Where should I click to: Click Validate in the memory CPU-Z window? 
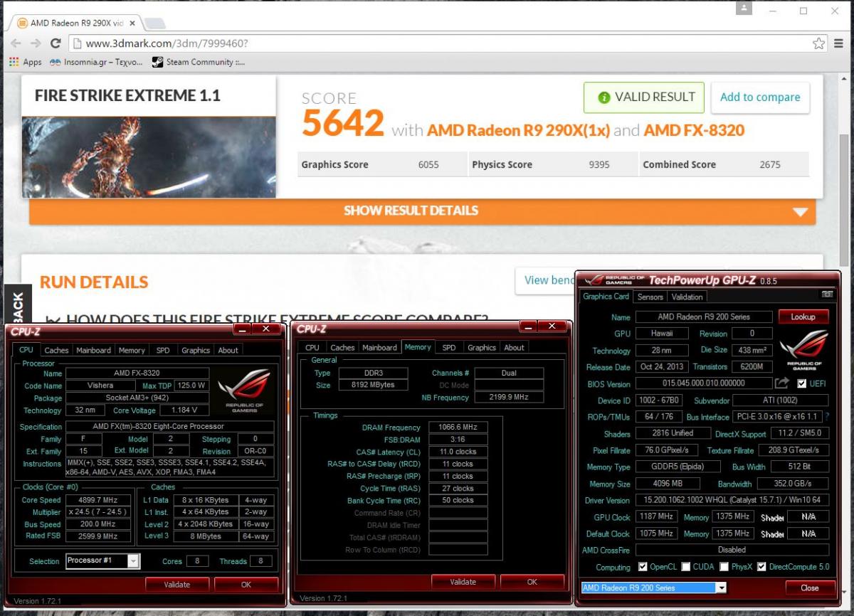tap(463, 582)
